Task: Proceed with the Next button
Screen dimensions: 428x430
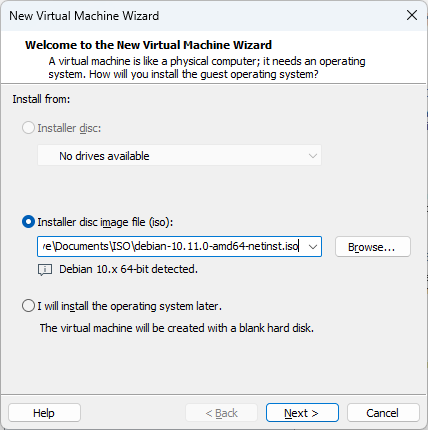Action: tap(302, 413)
